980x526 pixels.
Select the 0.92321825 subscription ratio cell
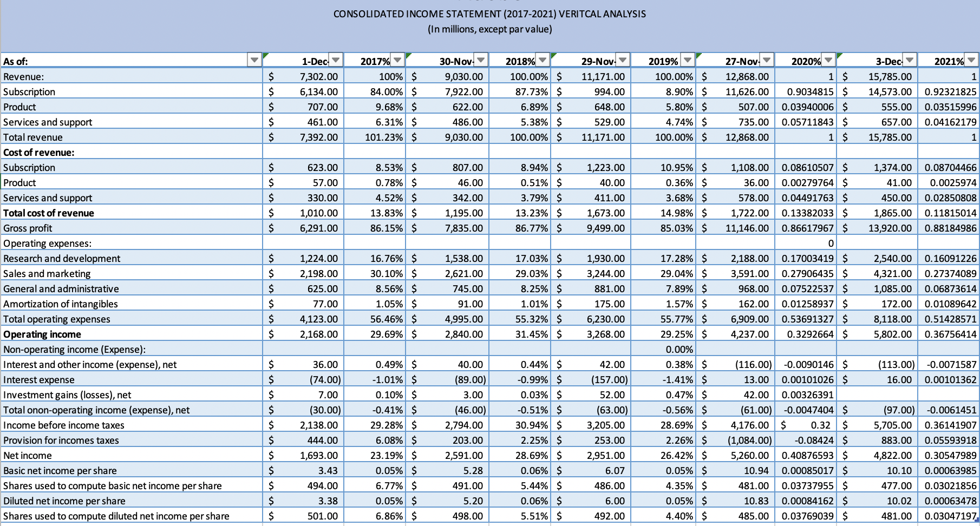pyautogui.click(x=949, y=92)
